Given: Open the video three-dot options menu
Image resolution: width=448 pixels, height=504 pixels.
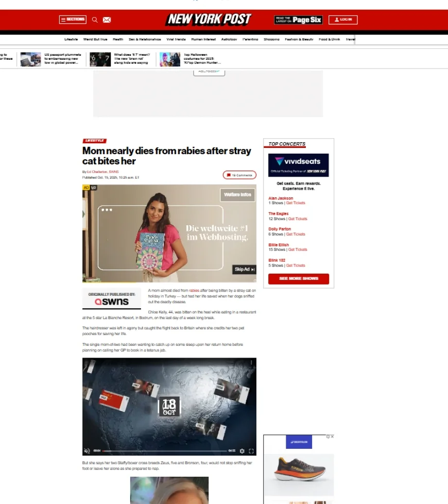Looking at the screenshot, I should (251, 363).
